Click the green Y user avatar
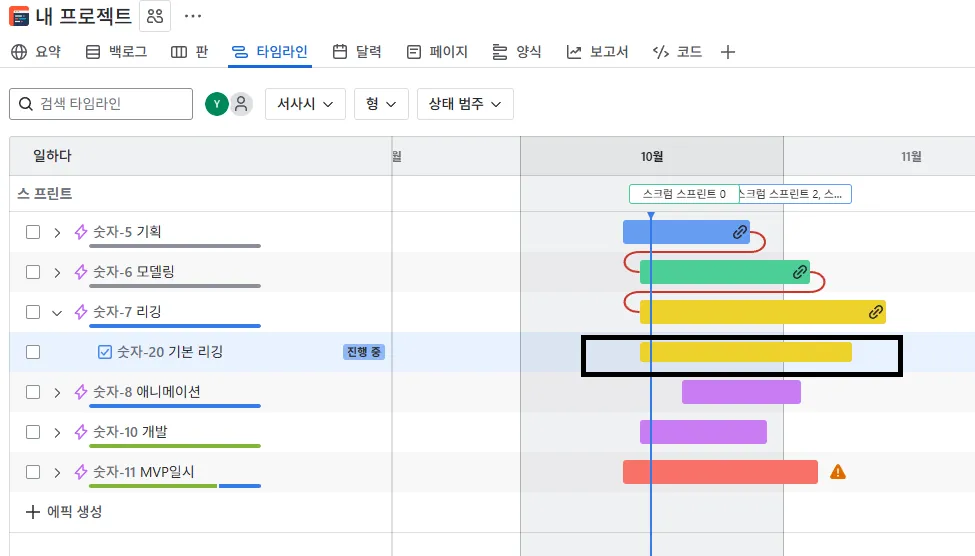 [216, 104]
